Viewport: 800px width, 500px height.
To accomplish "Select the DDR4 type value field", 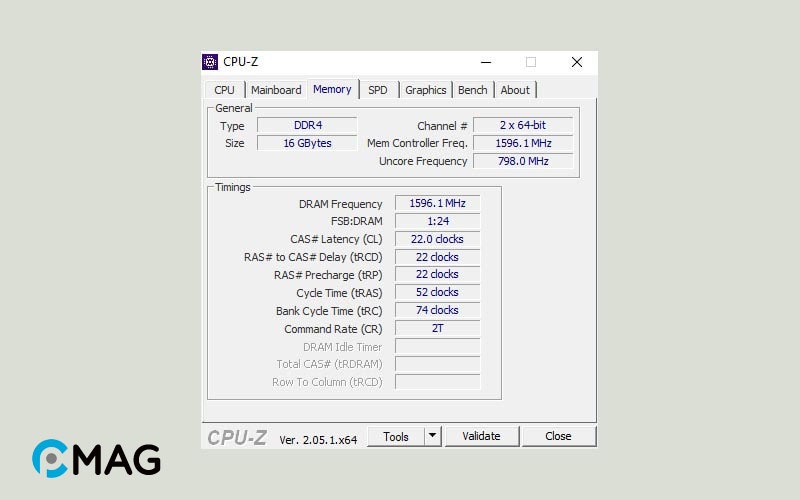I will (307, 126).
